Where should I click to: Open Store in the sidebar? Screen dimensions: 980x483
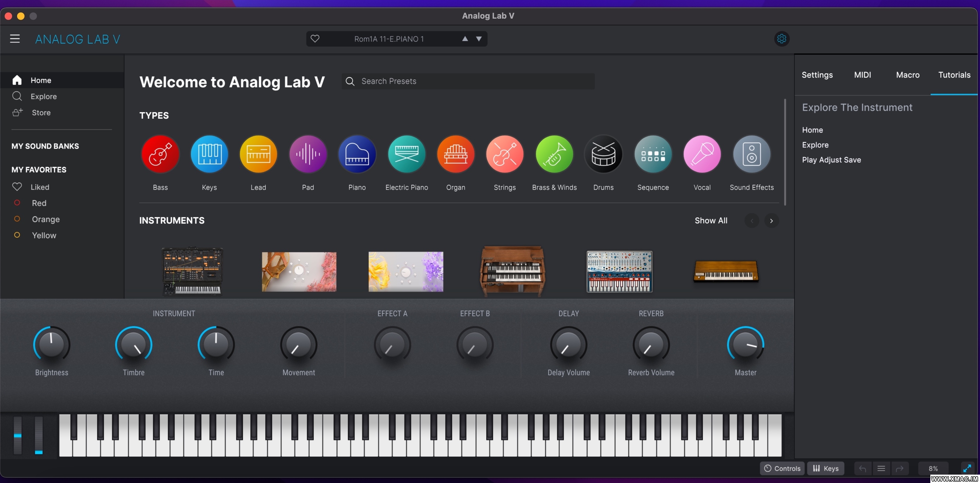(x=62, y=112)
